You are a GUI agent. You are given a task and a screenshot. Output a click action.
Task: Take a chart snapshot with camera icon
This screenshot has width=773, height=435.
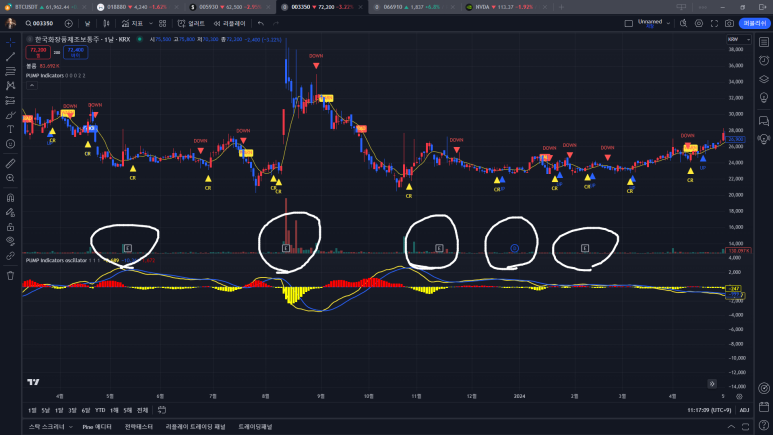tap(729, 23)
